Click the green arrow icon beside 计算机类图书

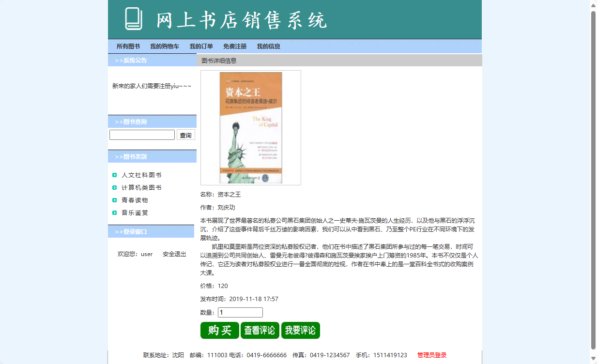click(x=114, y=188)
